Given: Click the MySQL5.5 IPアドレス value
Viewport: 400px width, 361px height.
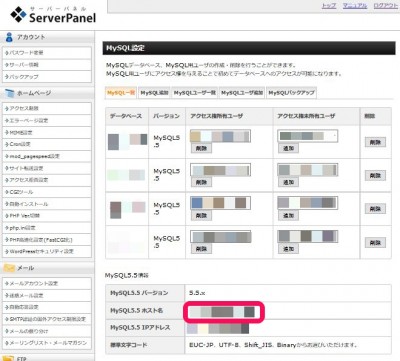Looking at the screenshot, I should click(x=218, y=329).
